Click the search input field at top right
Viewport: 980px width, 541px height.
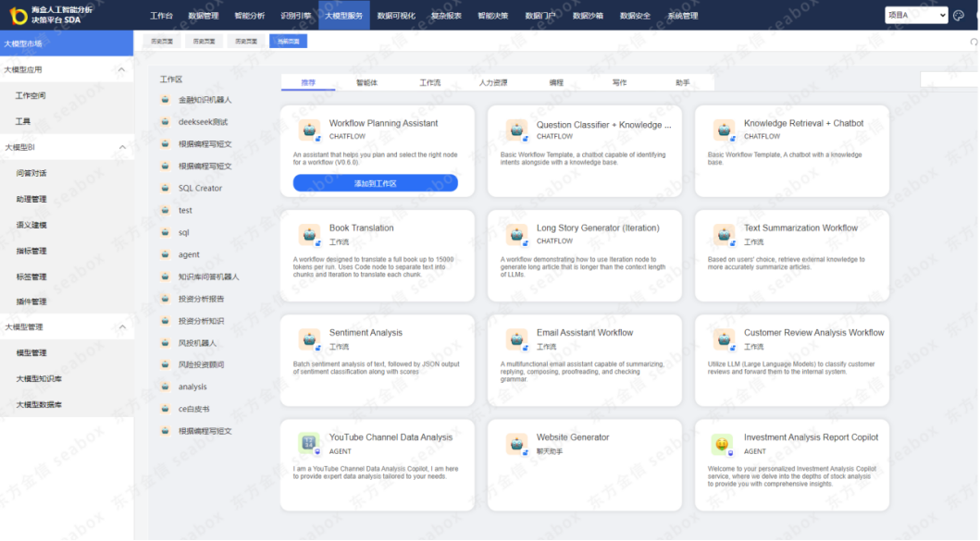pos(949,80)
